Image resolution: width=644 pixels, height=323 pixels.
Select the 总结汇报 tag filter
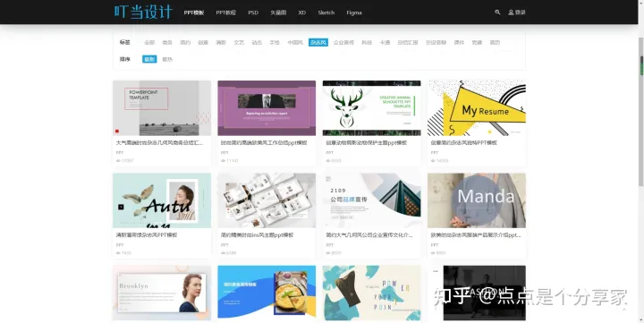(x=408, y=42)
